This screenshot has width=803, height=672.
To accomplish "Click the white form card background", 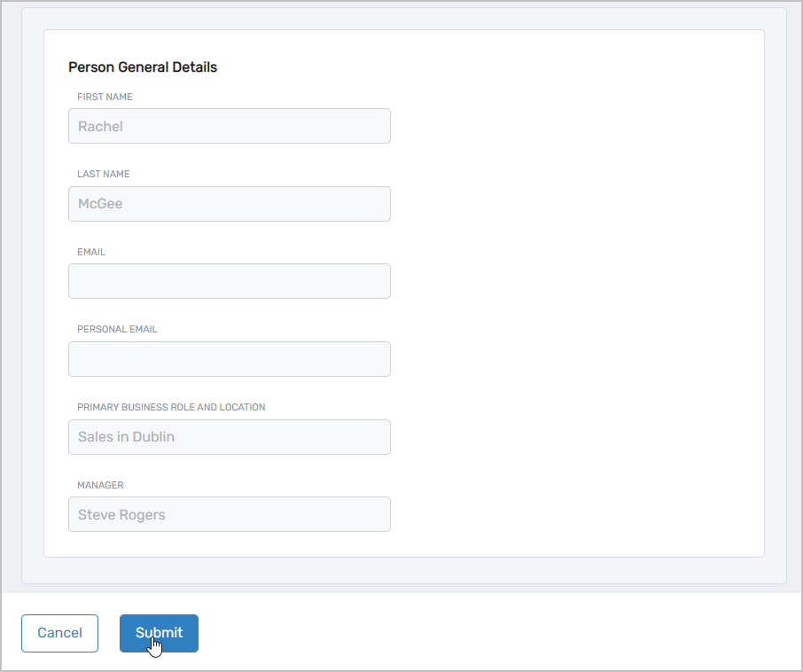I will coord(576,266).
